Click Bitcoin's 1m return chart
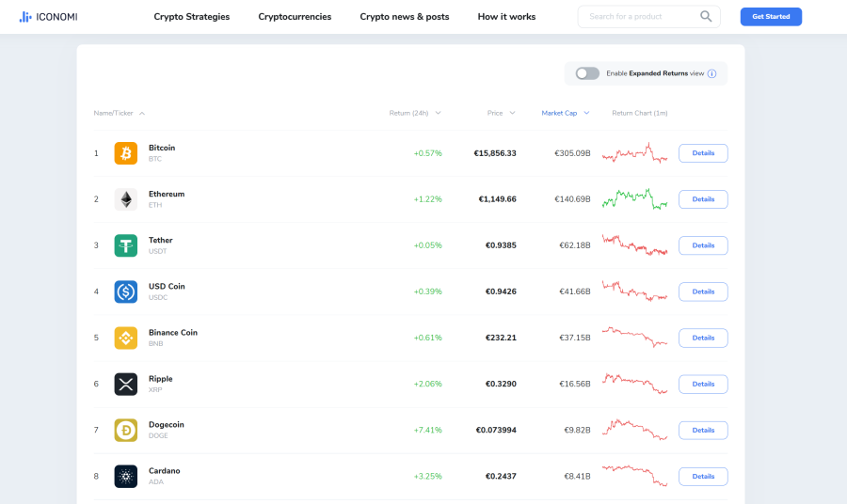Screen dimensions: 847x504 [x=634, y=153]
